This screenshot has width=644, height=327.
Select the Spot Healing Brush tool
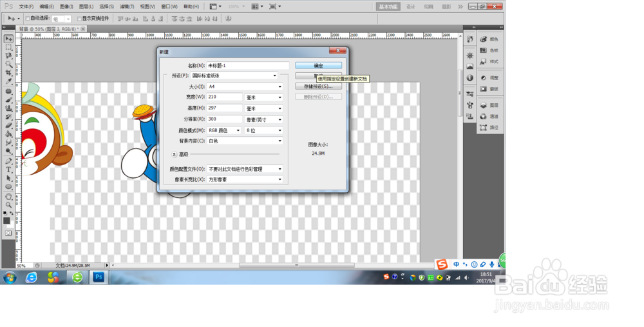click(x=8, y=92)
